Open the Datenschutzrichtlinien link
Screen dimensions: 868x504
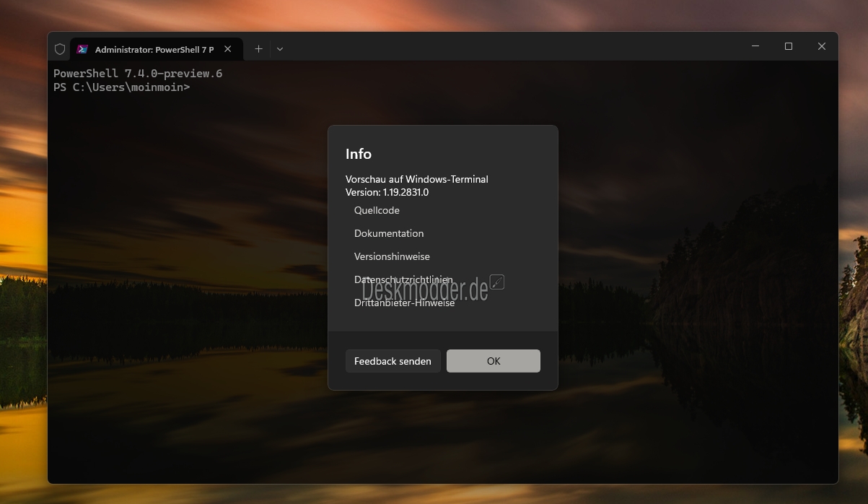[x=403, y=279]
